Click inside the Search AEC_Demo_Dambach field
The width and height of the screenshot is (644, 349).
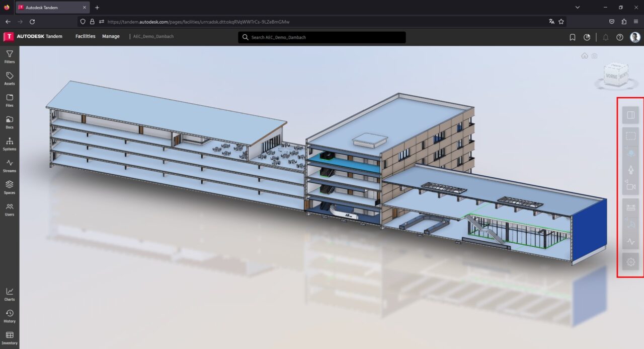tap(322, 37)
